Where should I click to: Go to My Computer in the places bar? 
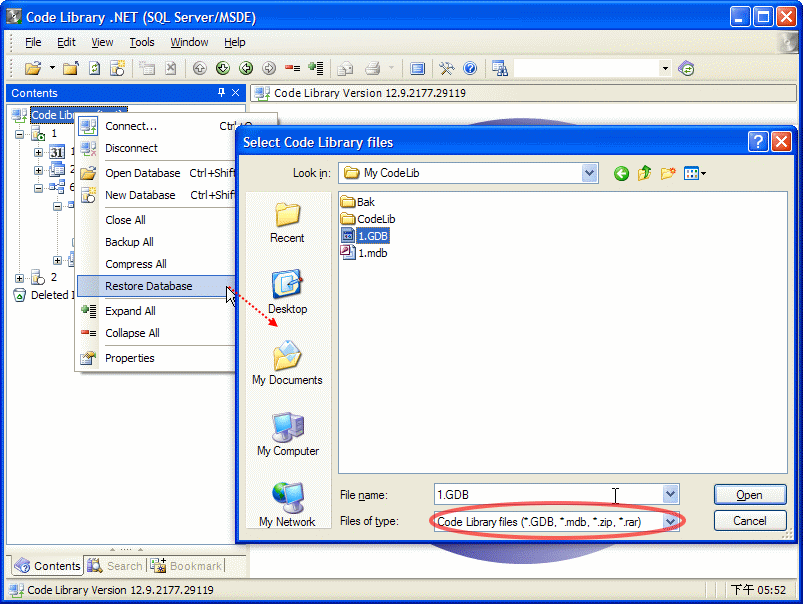(288, 434)
